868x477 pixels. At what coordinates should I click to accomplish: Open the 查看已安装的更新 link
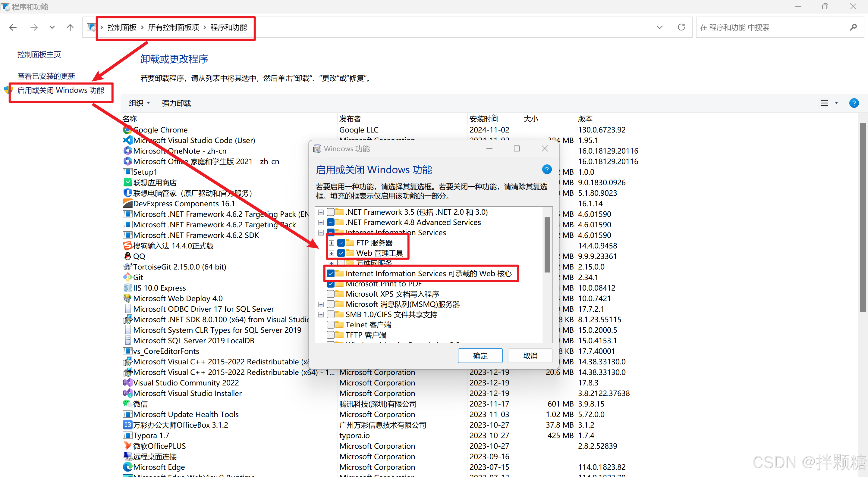pos(46,76)
